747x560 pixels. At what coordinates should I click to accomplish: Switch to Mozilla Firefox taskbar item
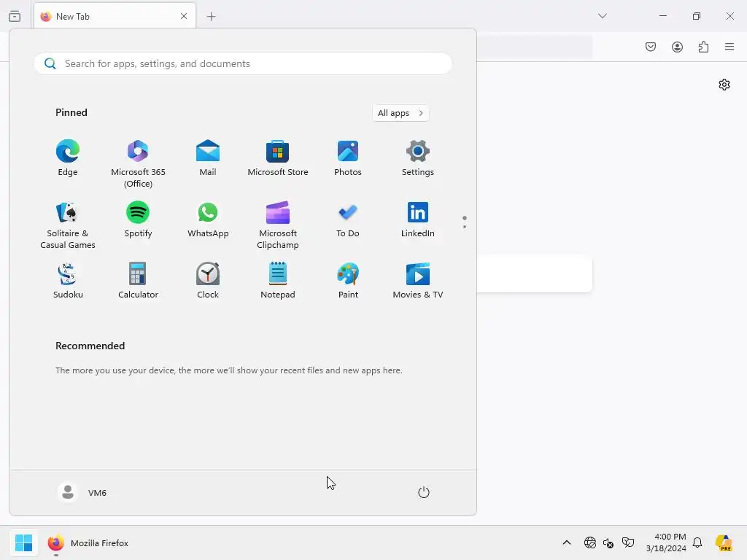(88, 542)
